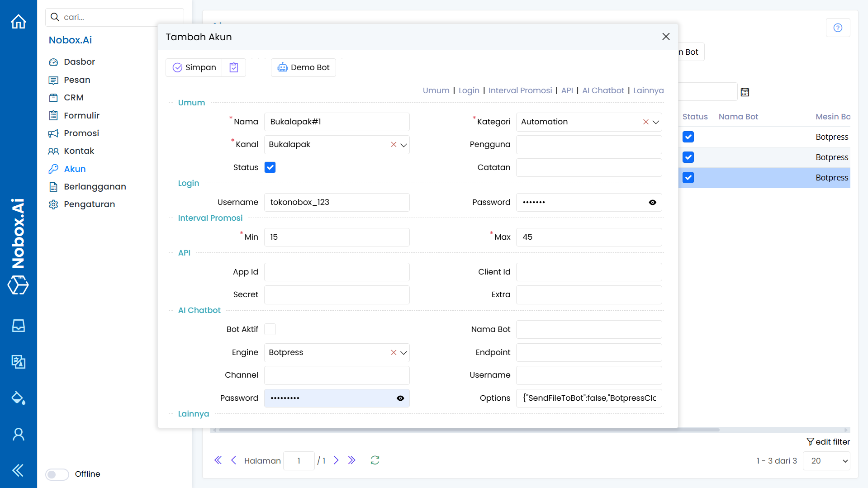Click the Nama Bot input field

(588, 329)
